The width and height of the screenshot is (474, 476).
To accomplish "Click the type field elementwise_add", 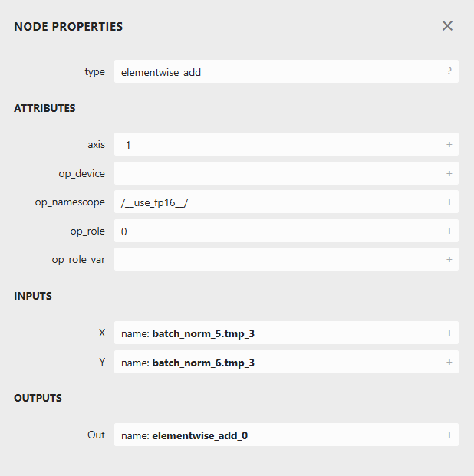I will point(276,72).
